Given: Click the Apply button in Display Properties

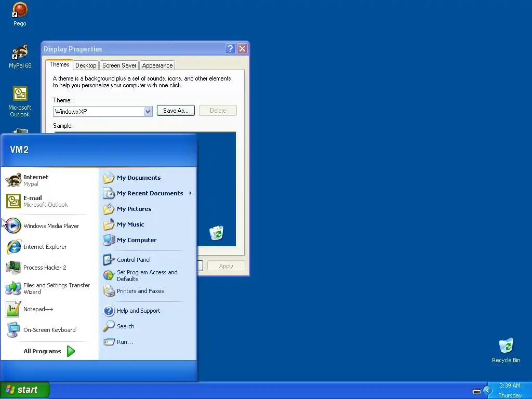Looking at the screenshot, I should (226, 266).
